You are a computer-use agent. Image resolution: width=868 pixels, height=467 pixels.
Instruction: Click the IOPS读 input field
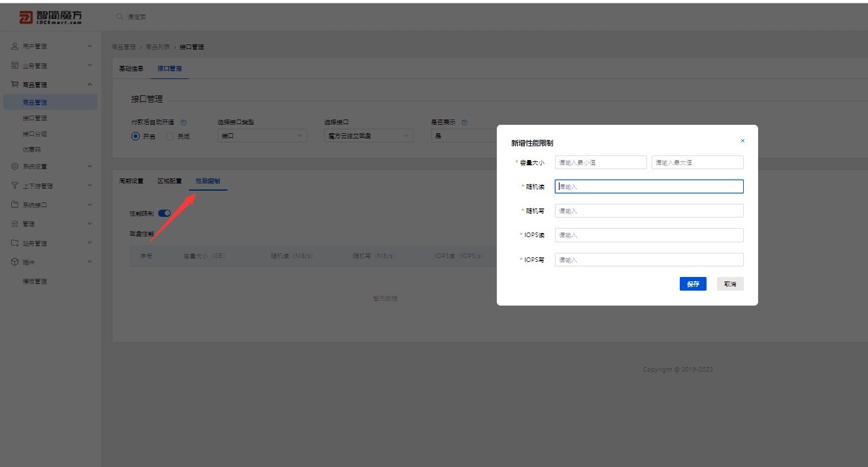point(649,234)
